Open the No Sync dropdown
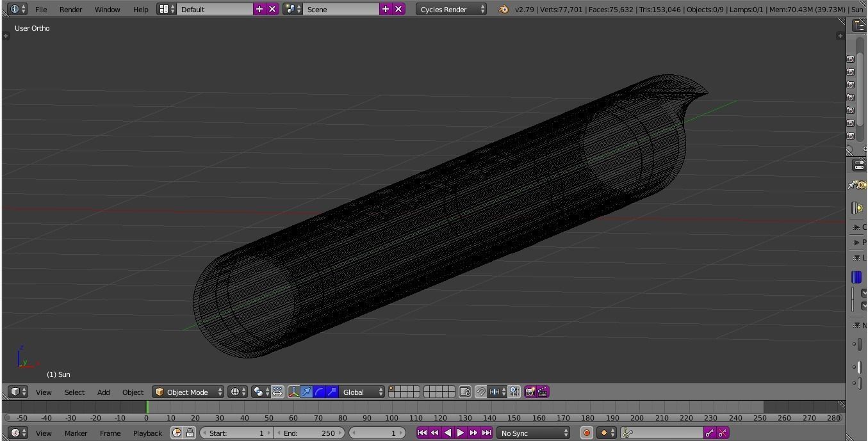The width and height of the screenshot is (868, 441). click(534, 433)
